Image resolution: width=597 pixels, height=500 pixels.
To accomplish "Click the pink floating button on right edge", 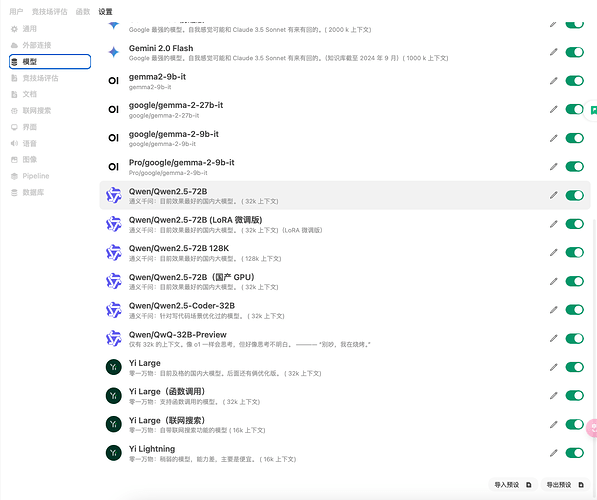I will tap(592, 428).
